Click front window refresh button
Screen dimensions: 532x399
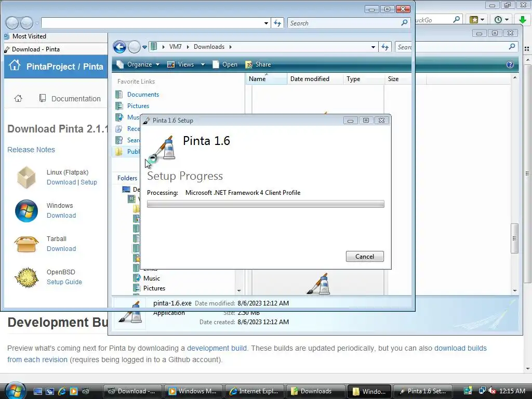pos(277,23)
